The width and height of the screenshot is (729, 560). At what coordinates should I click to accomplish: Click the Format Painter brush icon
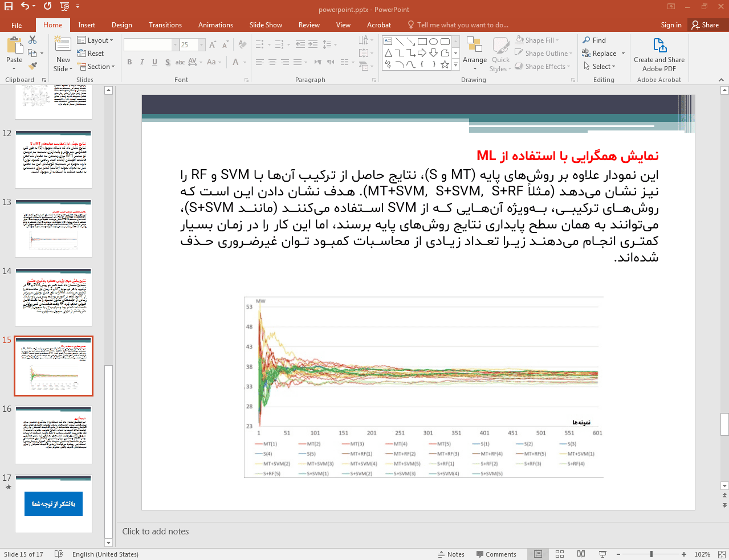32,66
